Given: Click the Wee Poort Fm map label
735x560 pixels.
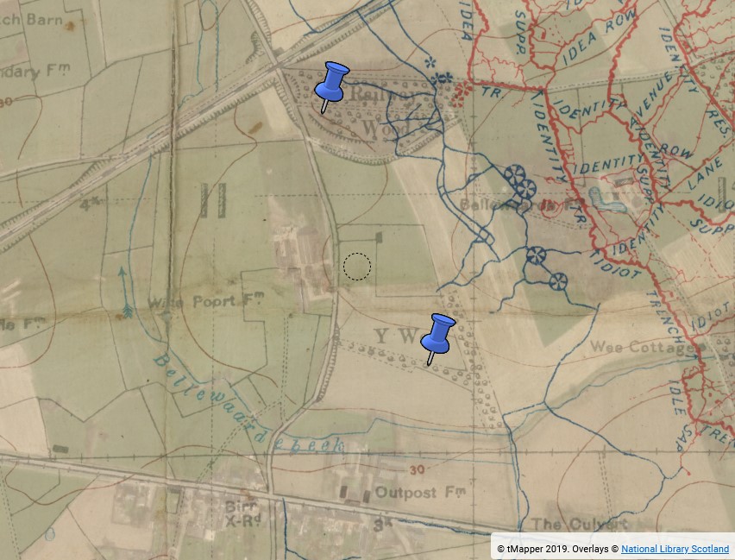Looking at the screenshot, I should (x=185, y=303).
